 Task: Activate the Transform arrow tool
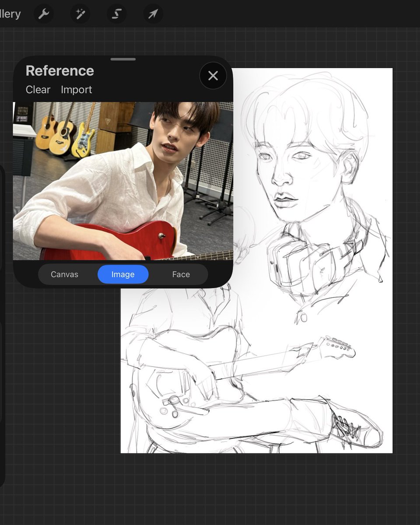[153, 14]
